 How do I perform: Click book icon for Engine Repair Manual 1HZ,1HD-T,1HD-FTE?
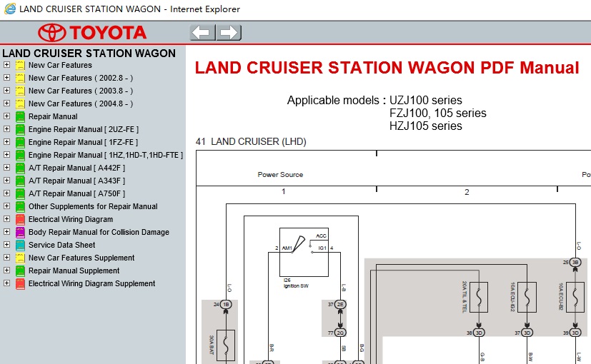pyautogui.click(x=20, y=155)
